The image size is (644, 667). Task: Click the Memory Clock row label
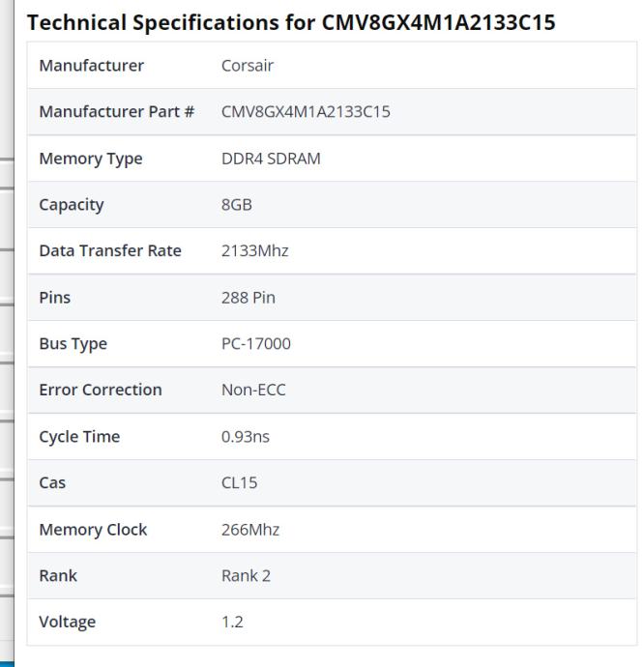click(x=93, y=530)
